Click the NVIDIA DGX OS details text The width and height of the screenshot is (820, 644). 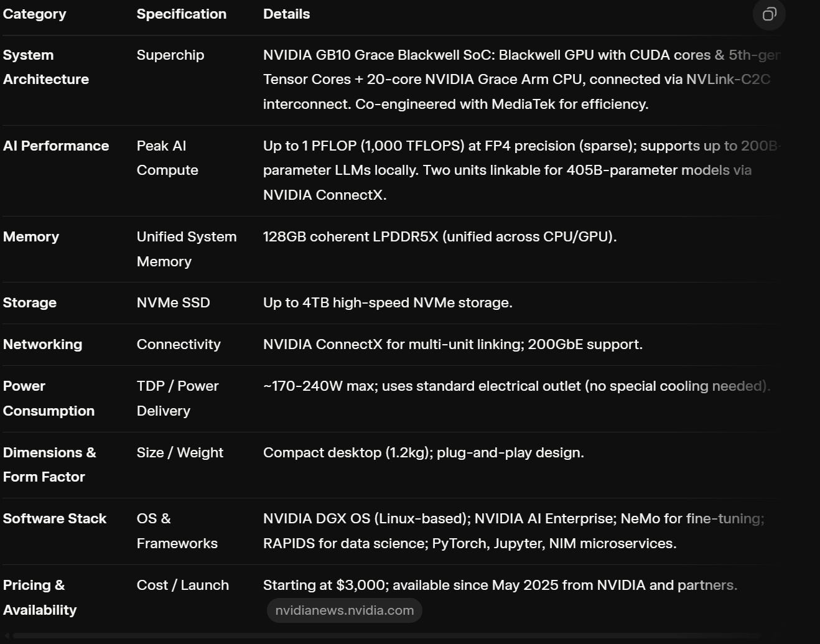[x=514, y=531]
